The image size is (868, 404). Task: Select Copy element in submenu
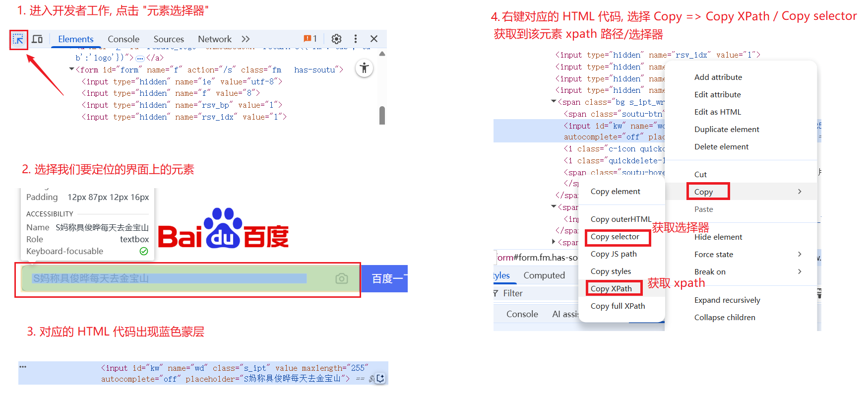(x=615, y=191)
